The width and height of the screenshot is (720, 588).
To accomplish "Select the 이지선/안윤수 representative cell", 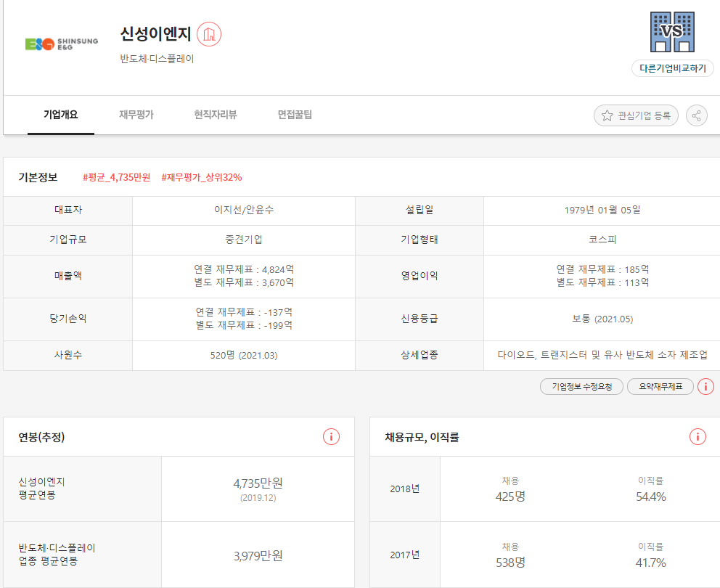I will [x=244, y=210].
